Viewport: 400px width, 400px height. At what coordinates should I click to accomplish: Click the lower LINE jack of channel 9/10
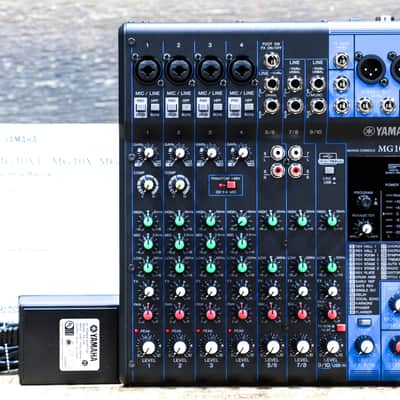point(318,106)
